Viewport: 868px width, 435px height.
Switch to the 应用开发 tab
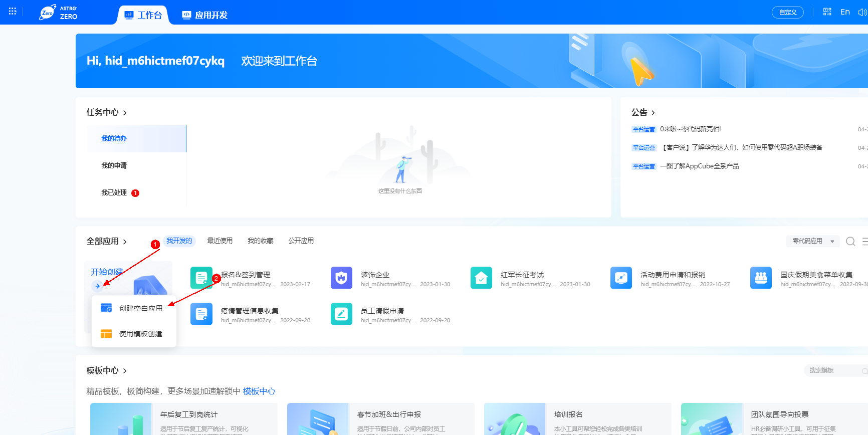click(x=204, y=15)
